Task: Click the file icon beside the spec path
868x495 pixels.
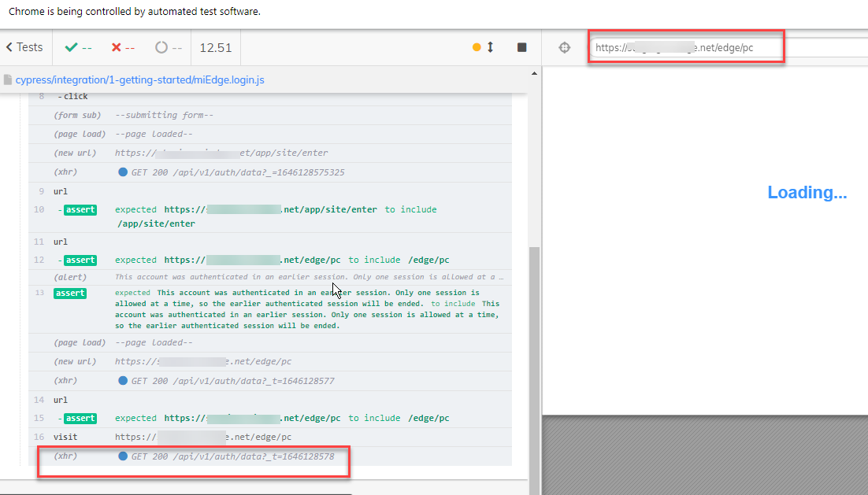Action: [8, 79]
